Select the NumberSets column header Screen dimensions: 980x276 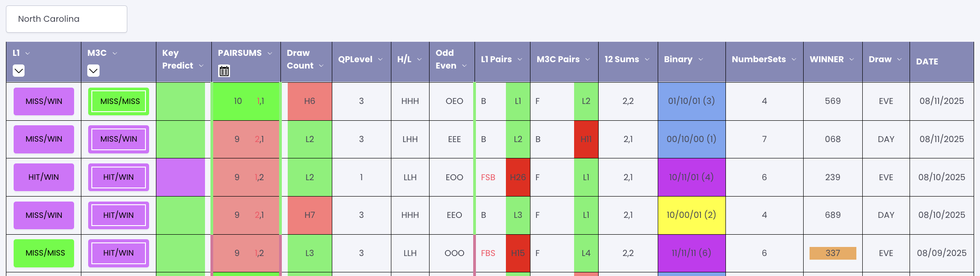coord(759,59)
